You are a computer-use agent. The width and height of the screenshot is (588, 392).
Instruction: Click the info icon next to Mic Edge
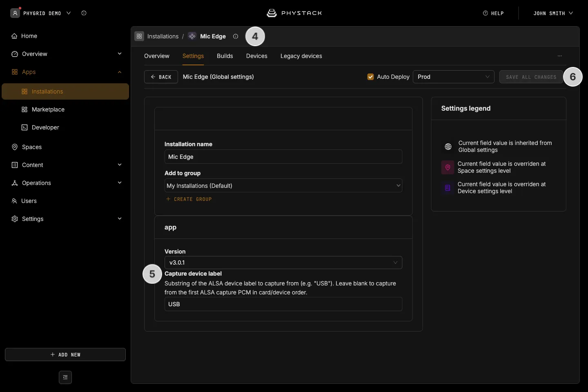coord(236,36)
